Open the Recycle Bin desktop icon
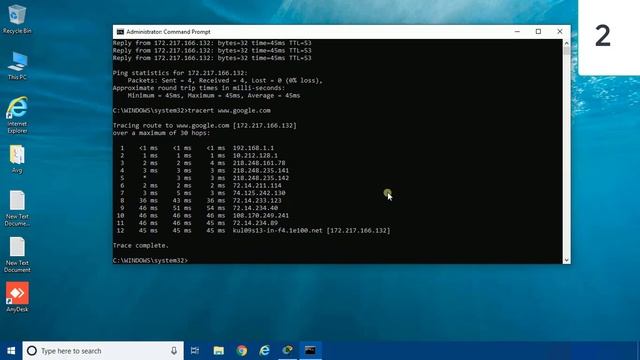This screenshot has height=360, width=640. click(17, 18)
